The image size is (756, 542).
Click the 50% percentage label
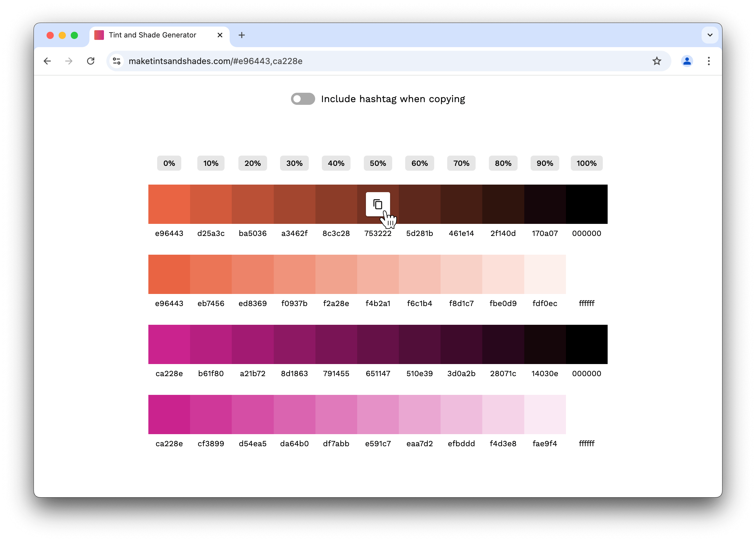pos(377,163)
